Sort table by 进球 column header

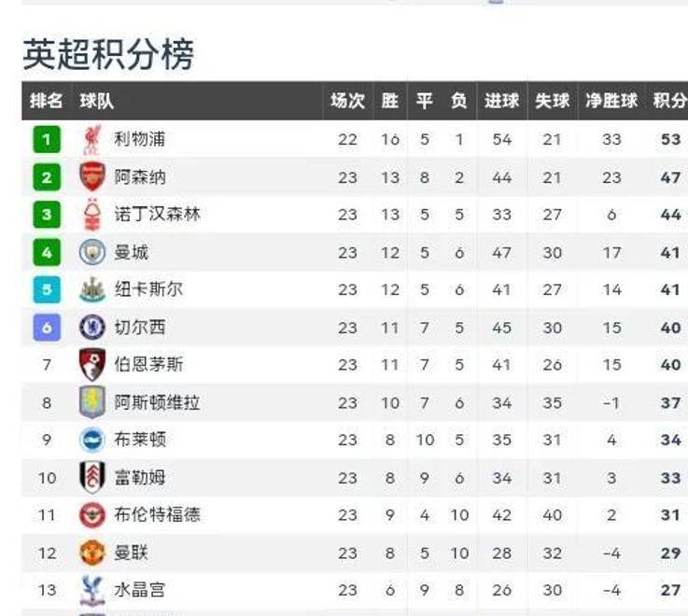click(502, 101)
